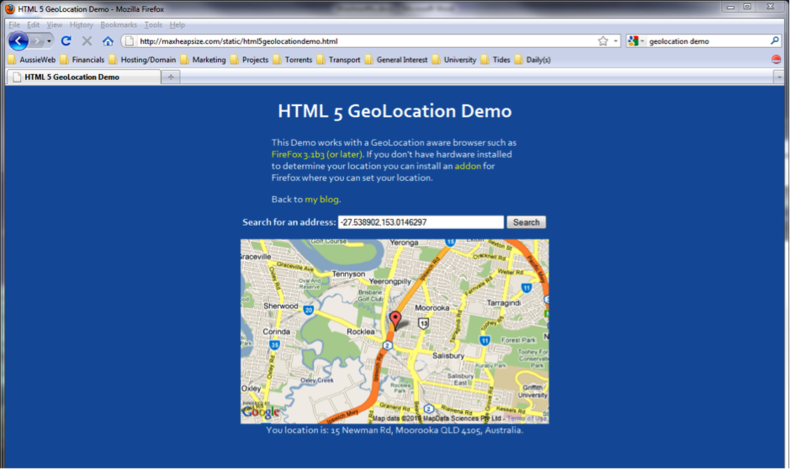Click the red location marker on map
The height and width of the screenshot is (469, 790).
[396, 319]
